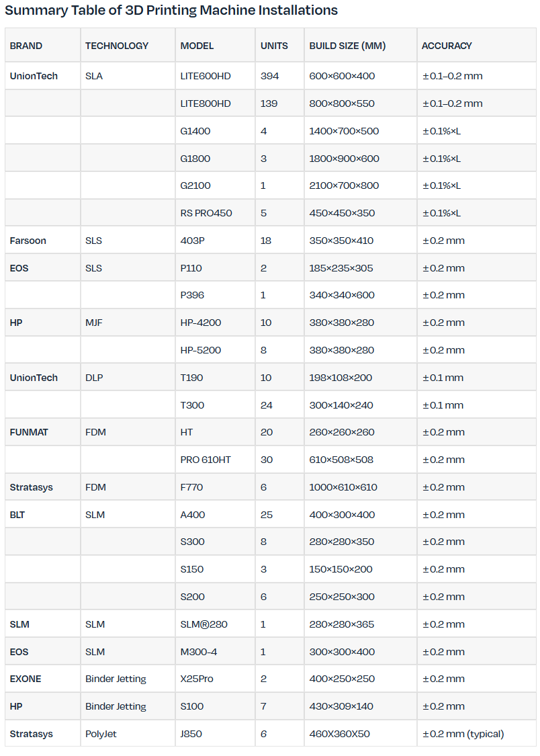Image resolution: width=540 pixels, height=756 pixels.
Task: Click the ACCURACY column header
Action: [x=447, y=46]
